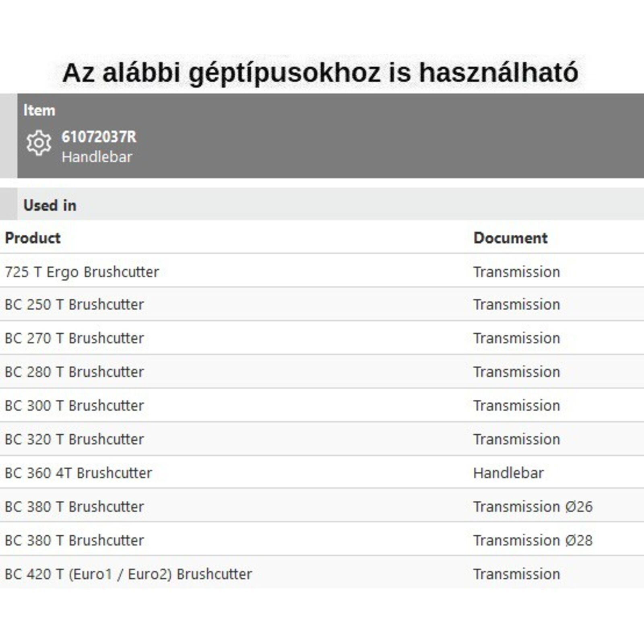644x644 pixels.
Task: Click the Handlebar label under the item number
Action: click(97, 157)
